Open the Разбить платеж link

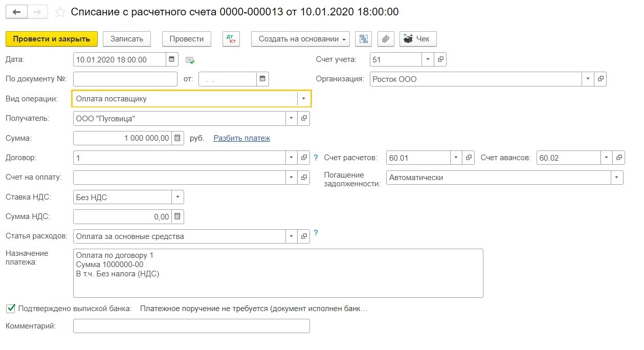click(x=242, y=138)
